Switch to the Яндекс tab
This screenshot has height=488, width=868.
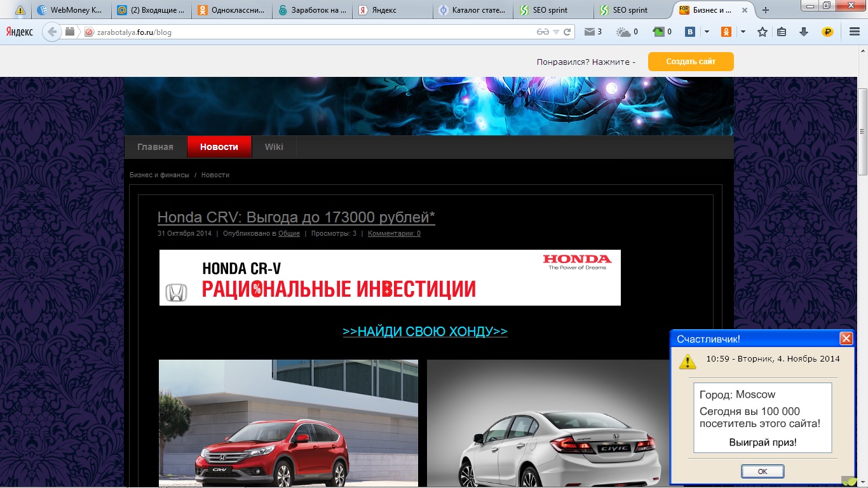391,10
